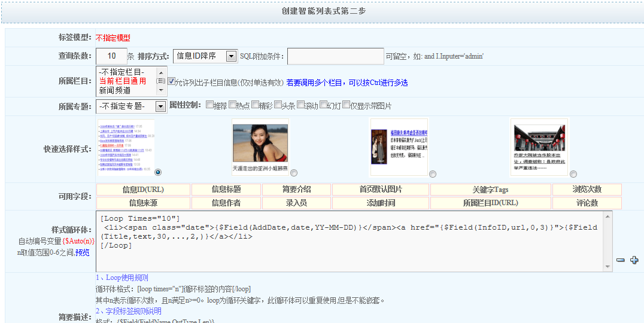Insert the 关键字Tags field
Viewport: 644px width, 323px height.
coord(490,190)
